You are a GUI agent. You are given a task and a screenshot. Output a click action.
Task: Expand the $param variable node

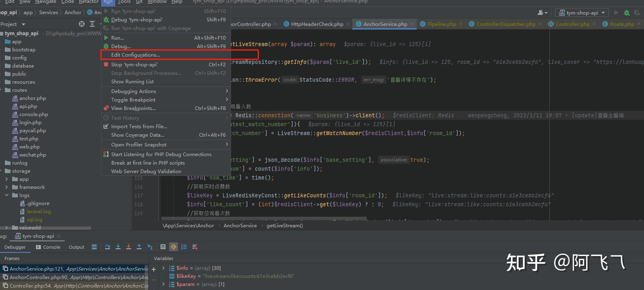click(x=163, y=284)
